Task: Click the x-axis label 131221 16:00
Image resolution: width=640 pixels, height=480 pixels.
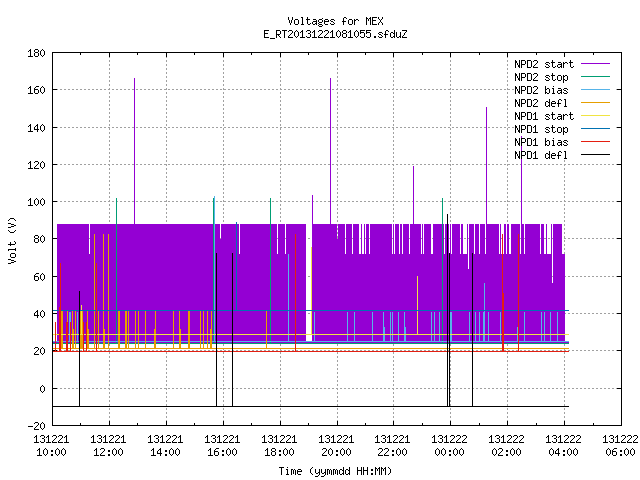Action: click(222, 446)
